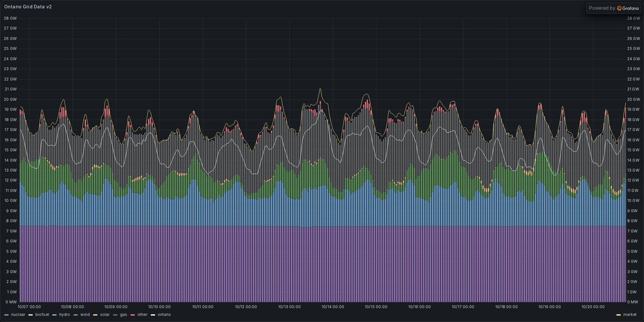Click the 10/20 00:00 time axis label
Image resolution: width=644 pixels, height=322 pixels.
coord(592,308)
